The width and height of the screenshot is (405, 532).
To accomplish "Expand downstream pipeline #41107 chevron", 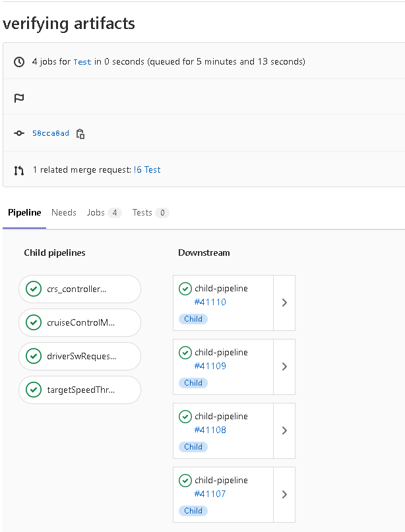I will 284,494.
